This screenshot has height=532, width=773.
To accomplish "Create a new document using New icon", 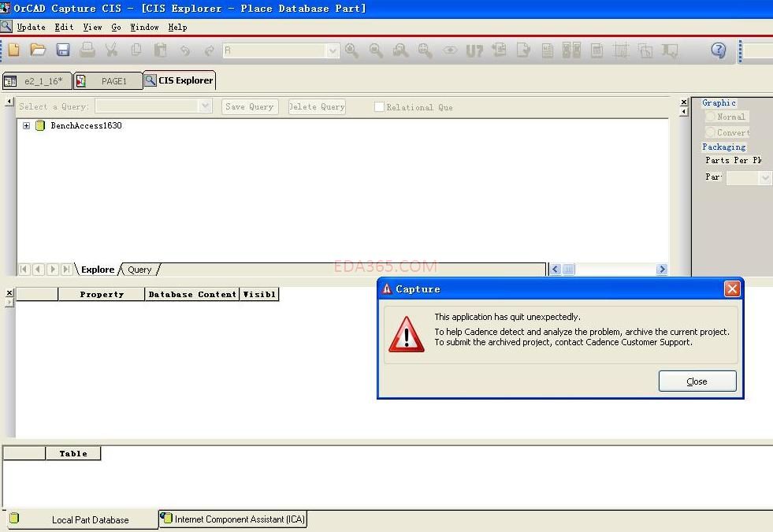I will 13,50.
